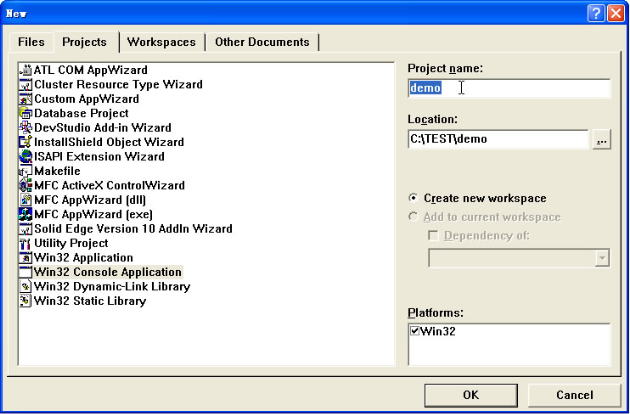Toggle the Win32 platform checkbox
Image resolution: width=630 pixels, height=414 pixels.
click(x=415, y=331)
